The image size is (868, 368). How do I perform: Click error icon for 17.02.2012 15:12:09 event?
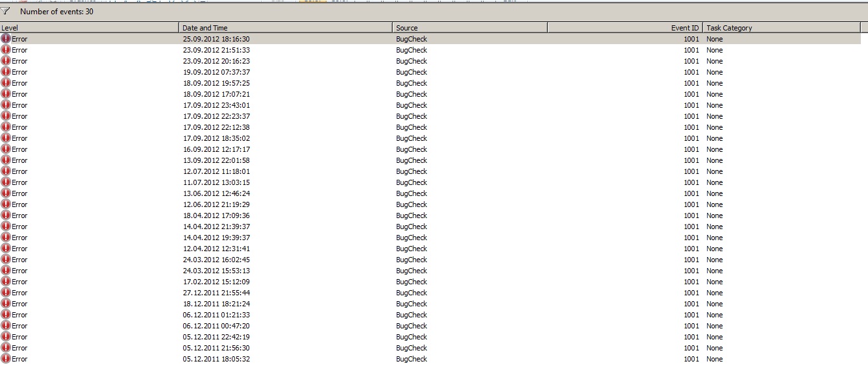6,282
